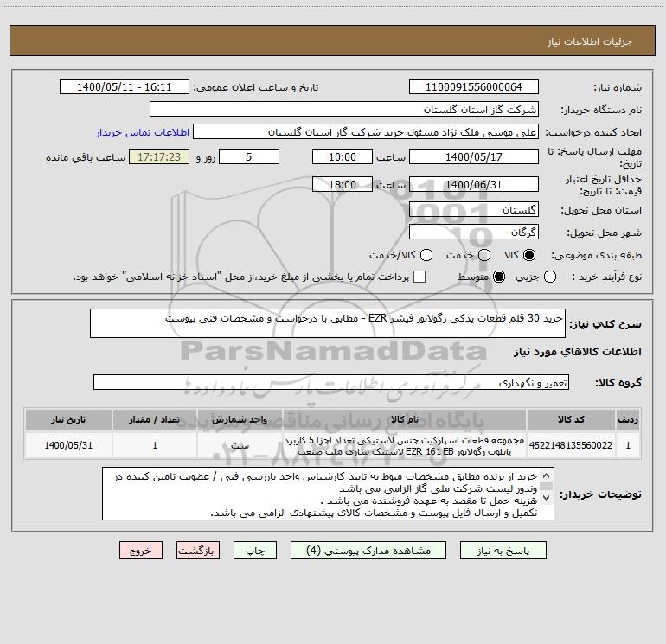The height and width of the screenshot is (644, 666).
Task: Click the goods group field تعمیر و نگهداری
Action: click(x=331, y=382)
